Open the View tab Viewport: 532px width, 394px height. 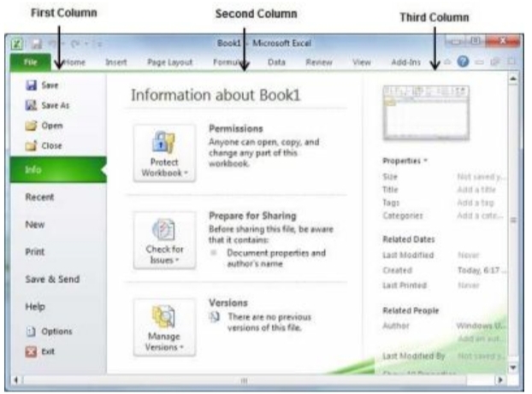(362, 62)
